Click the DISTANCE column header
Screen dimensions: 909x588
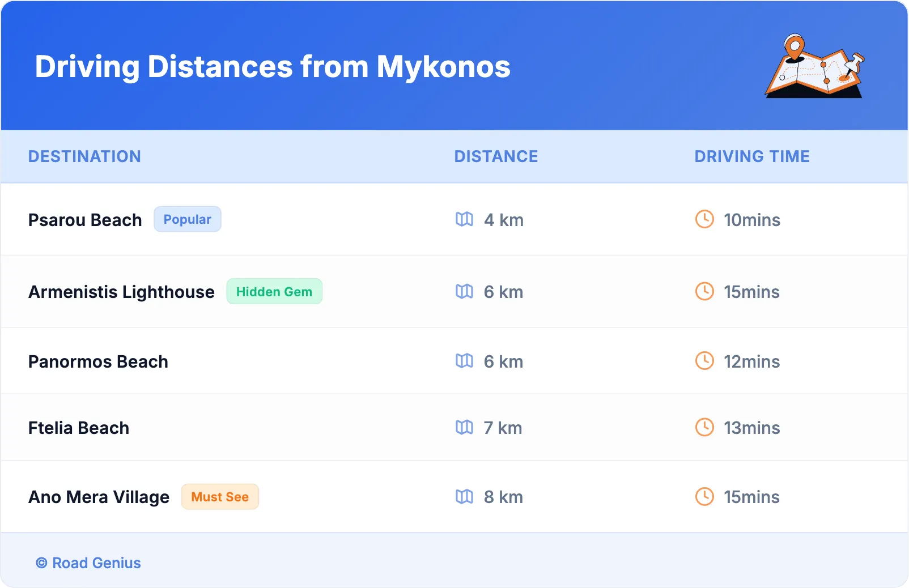tap(496, 156)
